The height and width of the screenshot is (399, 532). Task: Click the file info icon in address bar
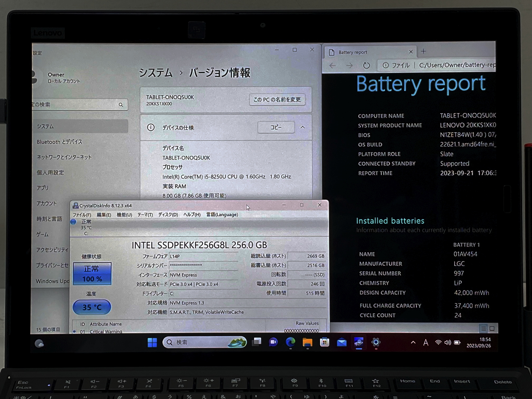point(385,65)
